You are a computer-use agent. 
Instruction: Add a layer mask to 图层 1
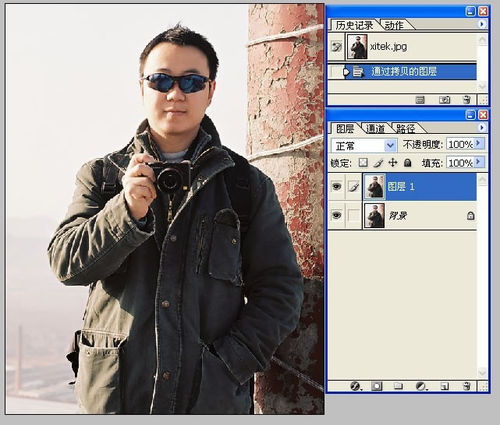[377, 386]
